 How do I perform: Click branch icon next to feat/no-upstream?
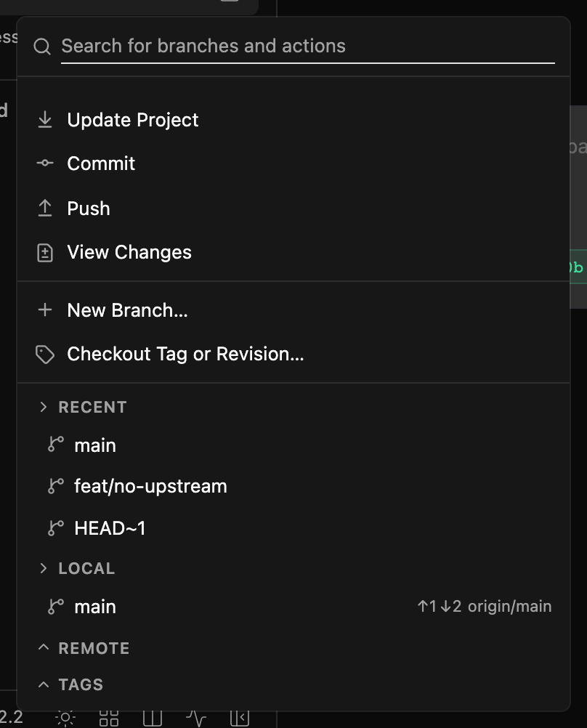pyautogui.click(x=56, y=486)
